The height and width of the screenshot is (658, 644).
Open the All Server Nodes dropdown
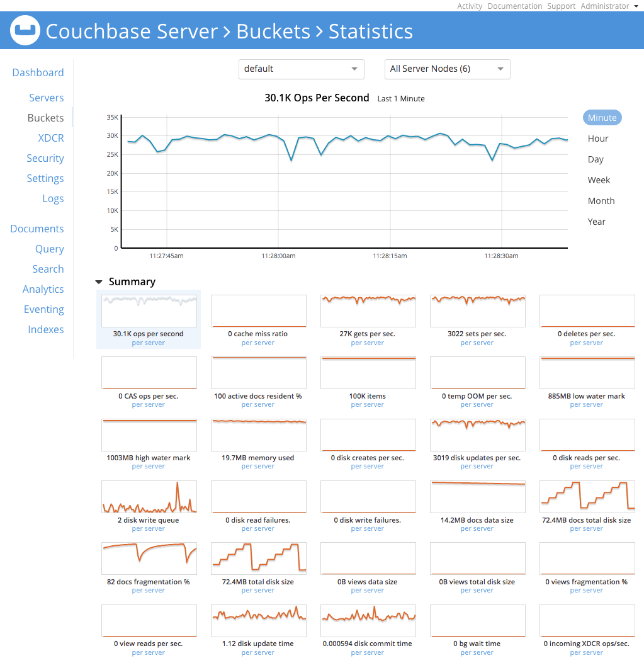[x=447, y=69]
